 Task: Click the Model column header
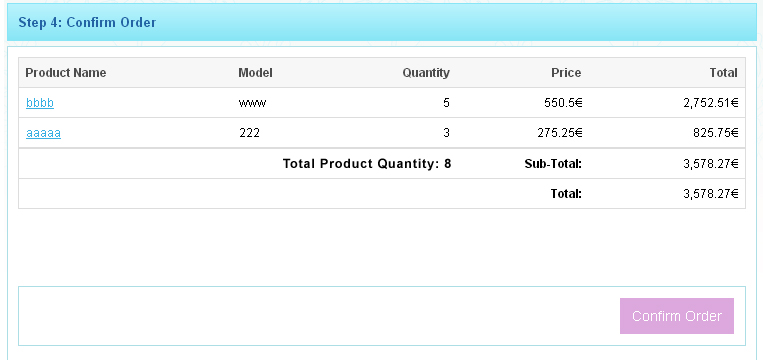[255, 73]
